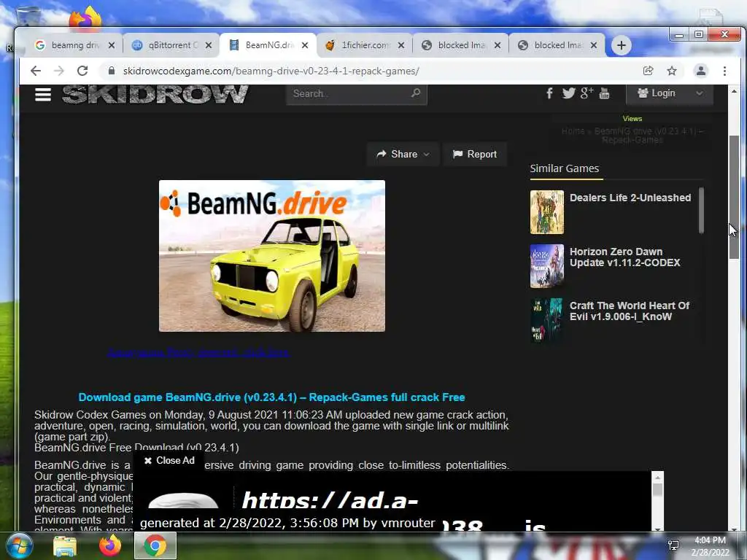Viewport: 747px width, 560px height.
Task: Close the qBittorrent tab
Action: point(209,45)
